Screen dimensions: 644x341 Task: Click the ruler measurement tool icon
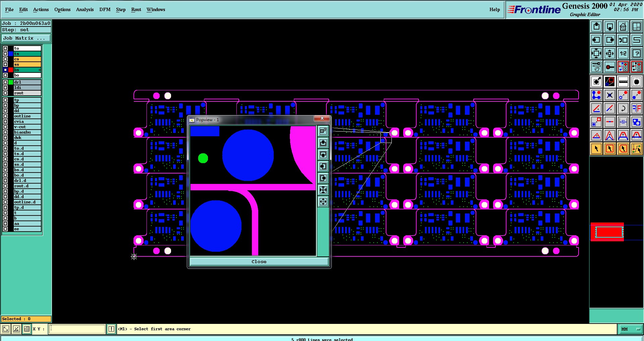623,82
